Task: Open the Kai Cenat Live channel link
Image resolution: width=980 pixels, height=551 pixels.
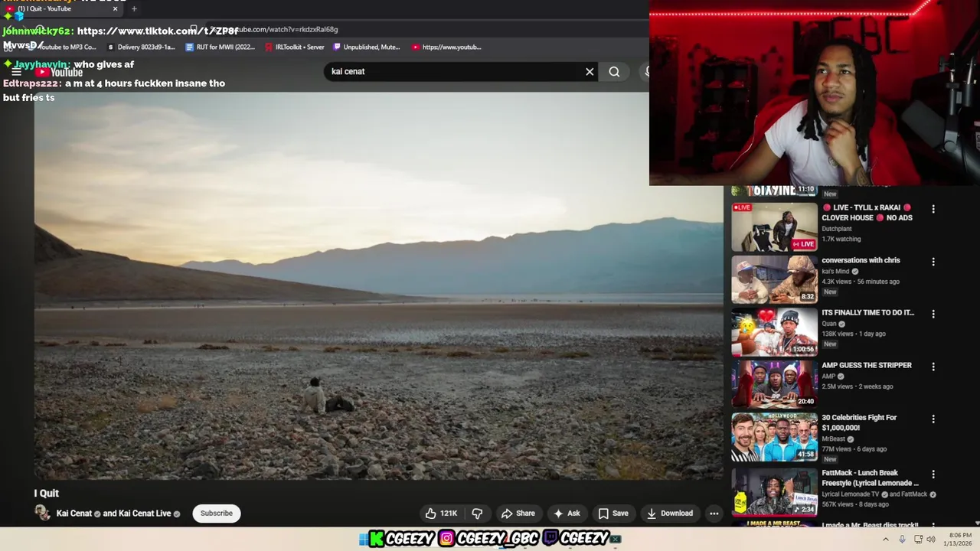Action: pos(145,514)
